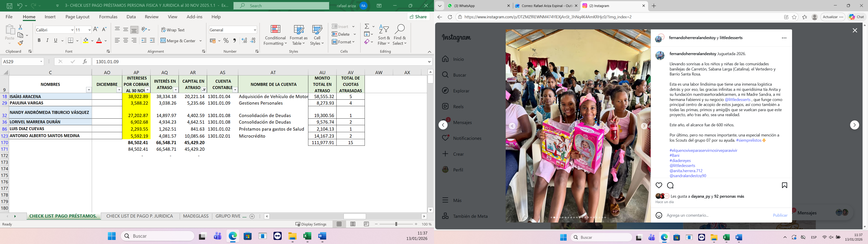Open the Calibri font name dropdown
The height and width of the screenshot is (244, 868).
click(72, 30)
